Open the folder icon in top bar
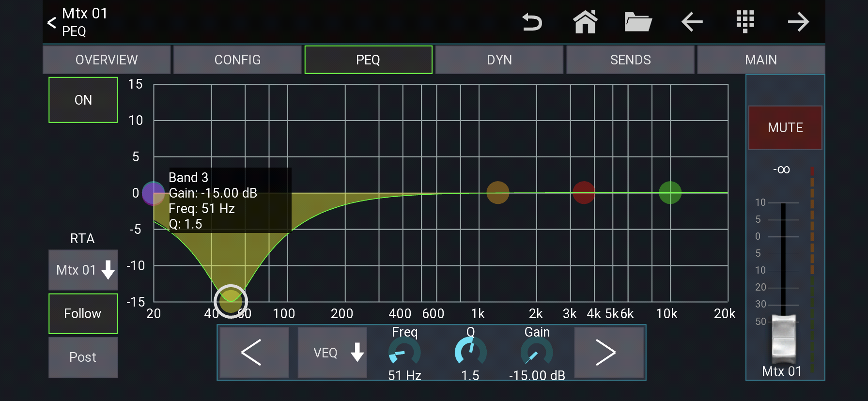The image size is (868, 401). (x=638, y=22)
